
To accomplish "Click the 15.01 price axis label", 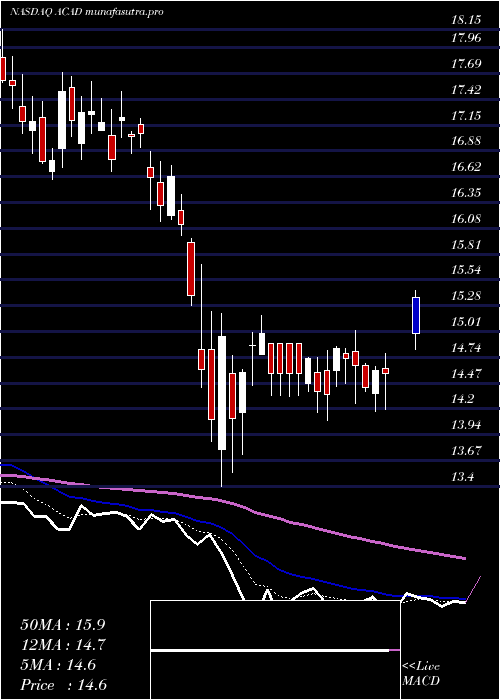I will point(466,322).
